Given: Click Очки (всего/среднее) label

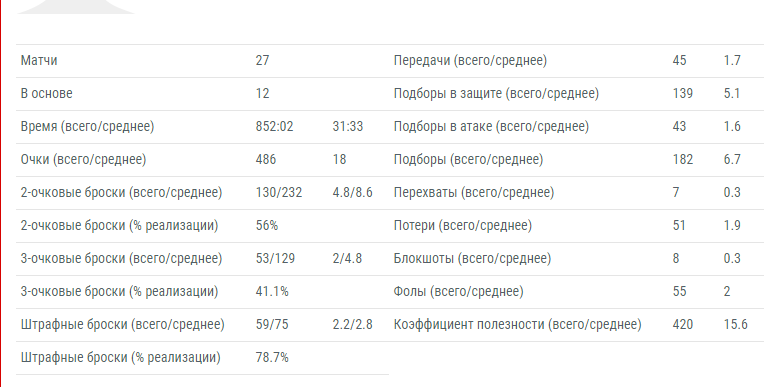Looking at the screenshot, I should [83, 159].
